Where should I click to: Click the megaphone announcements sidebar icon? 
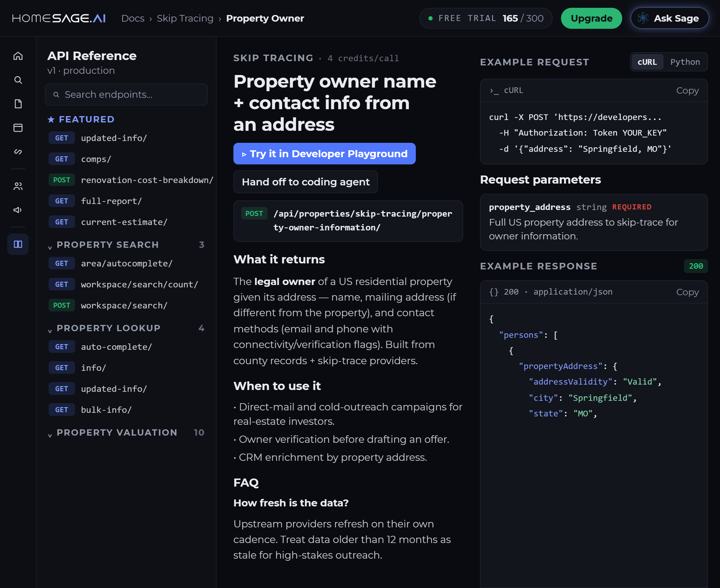point(18,210)
